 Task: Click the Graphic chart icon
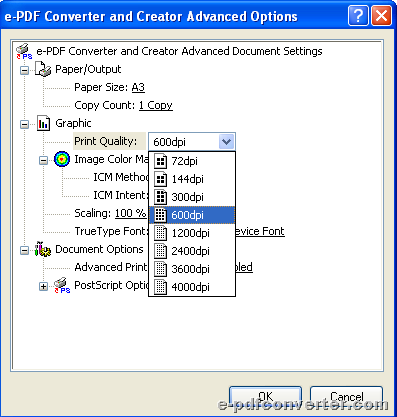tap(43, 123)
